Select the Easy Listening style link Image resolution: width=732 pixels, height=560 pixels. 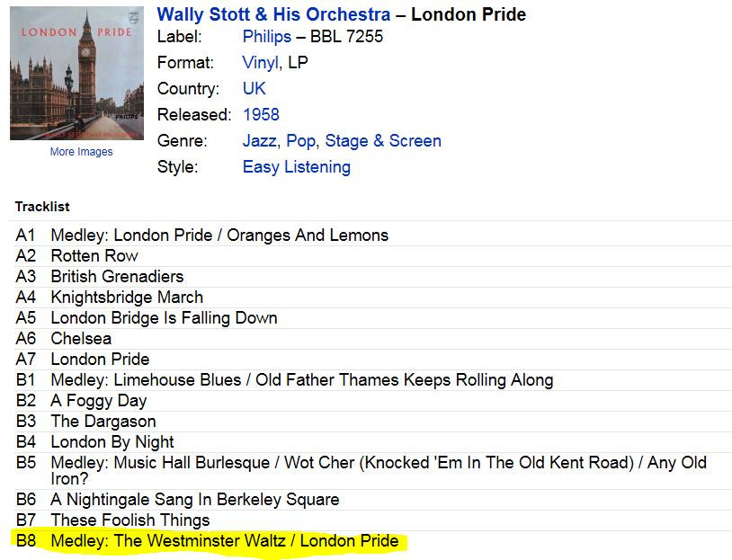296,167
